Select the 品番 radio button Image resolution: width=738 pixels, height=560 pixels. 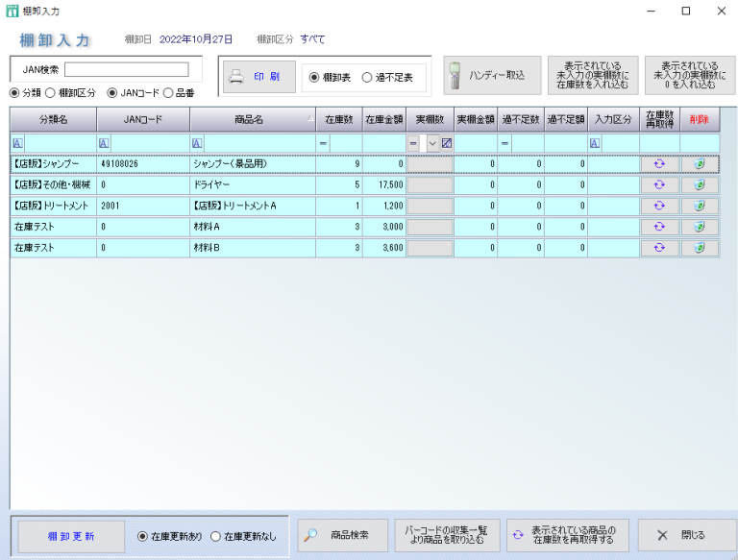click(168, 93)
